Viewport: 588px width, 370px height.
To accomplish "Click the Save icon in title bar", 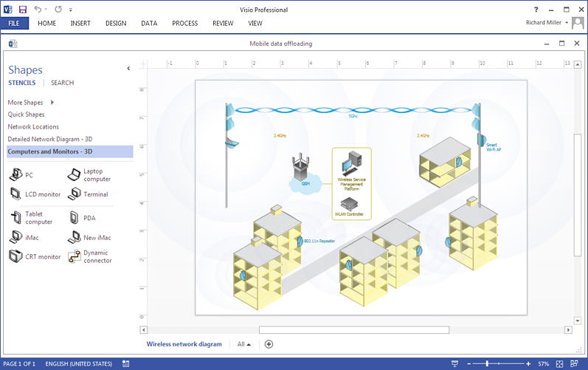I will pyautogui.click(x=23, y=10).
